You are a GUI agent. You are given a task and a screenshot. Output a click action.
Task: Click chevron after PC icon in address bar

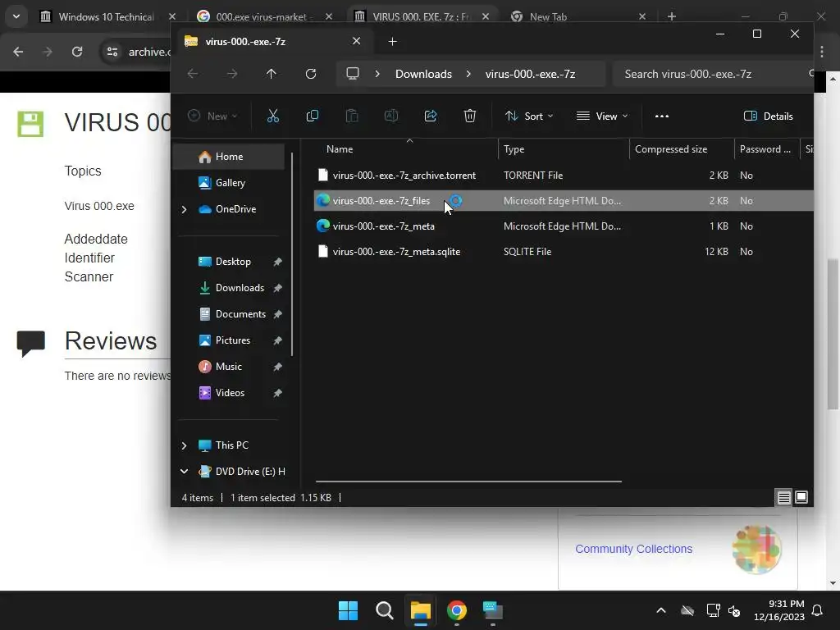pos(377,74)
